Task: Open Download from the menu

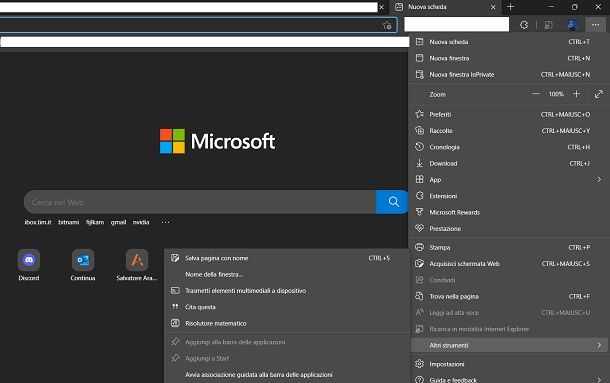Action: click(x=508, y=163)
